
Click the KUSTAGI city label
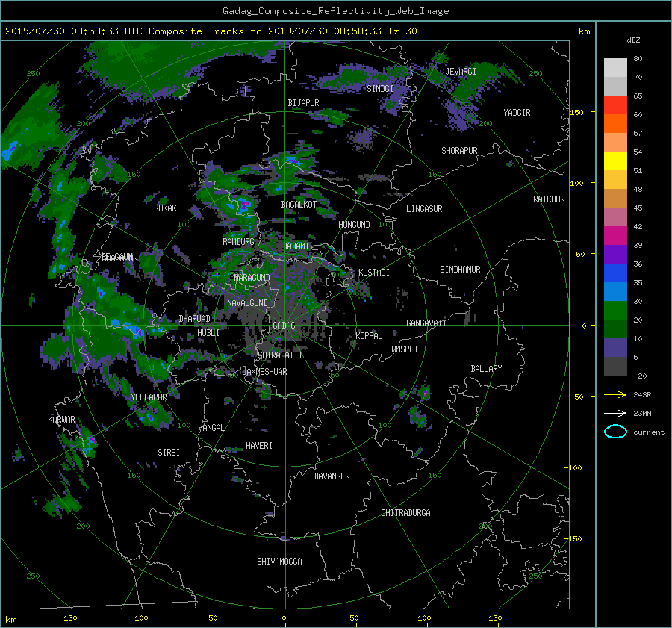click(x=374, y=273)
